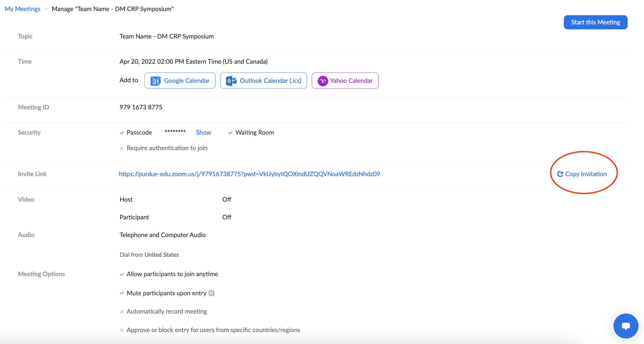Click Require authentication to join text

click(x=167, y=148)
